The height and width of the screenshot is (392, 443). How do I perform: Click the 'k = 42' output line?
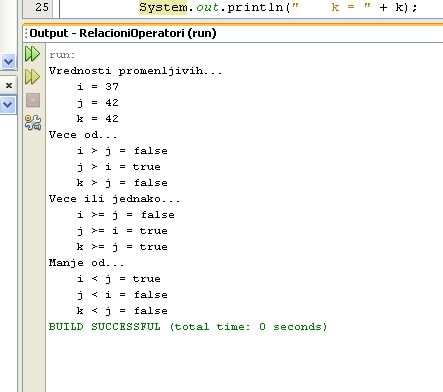click(98, 119)
